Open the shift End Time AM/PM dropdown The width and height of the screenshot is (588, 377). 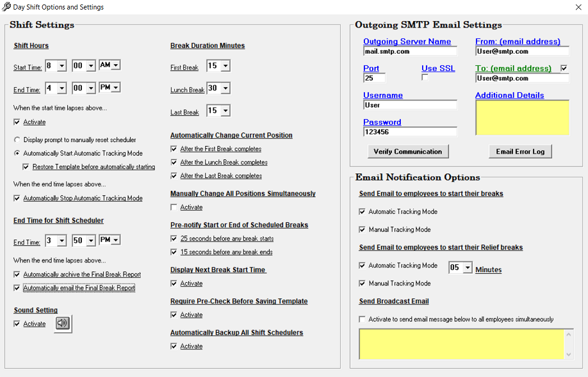115,88
